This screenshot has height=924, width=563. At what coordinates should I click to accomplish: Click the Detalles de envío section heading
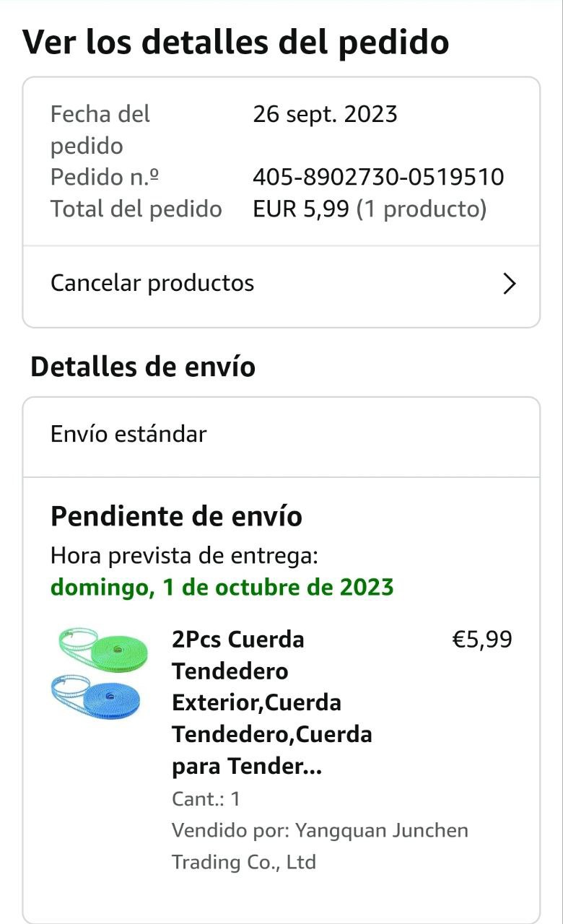pos(143,367)
